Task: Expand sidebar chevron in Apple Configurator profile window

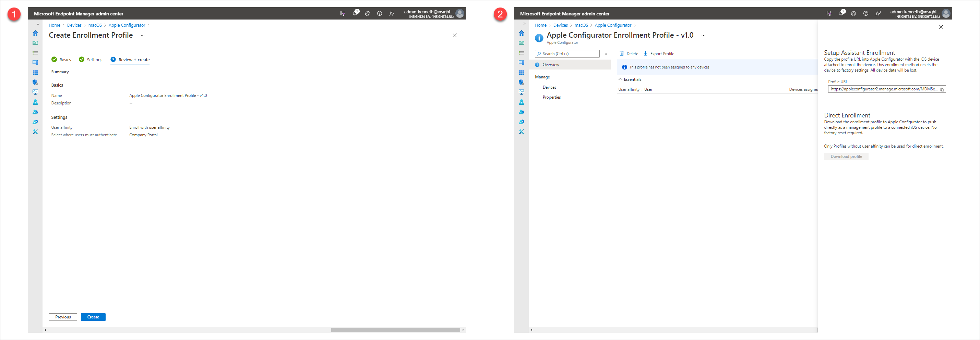Action: (x=524, y=24)
